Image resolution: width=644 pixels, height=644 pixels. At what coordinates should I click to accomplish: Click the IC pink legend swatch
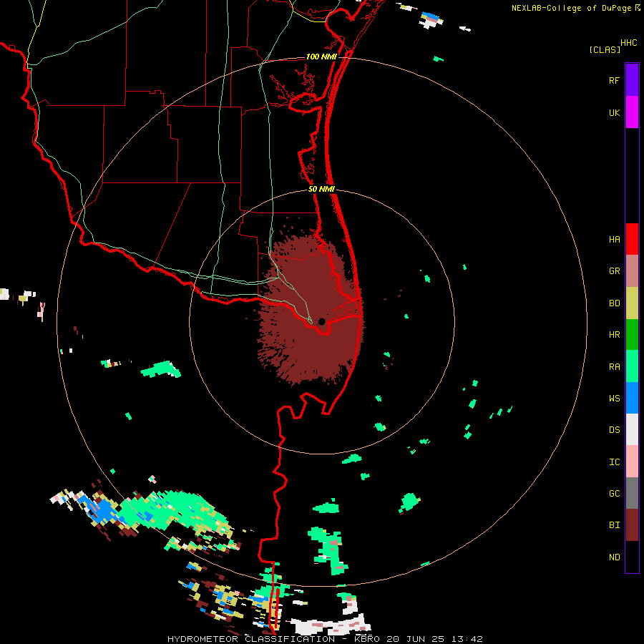632,462
